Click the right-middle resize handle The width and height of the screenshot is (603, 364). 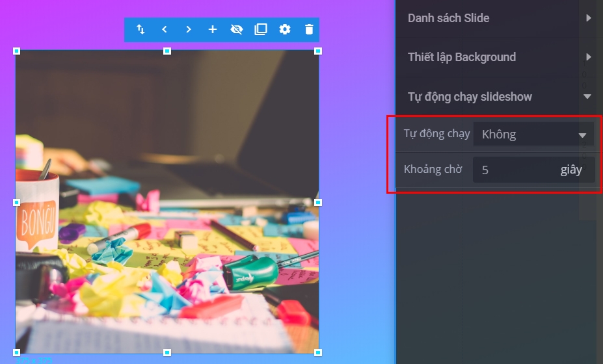coord(318,202)
